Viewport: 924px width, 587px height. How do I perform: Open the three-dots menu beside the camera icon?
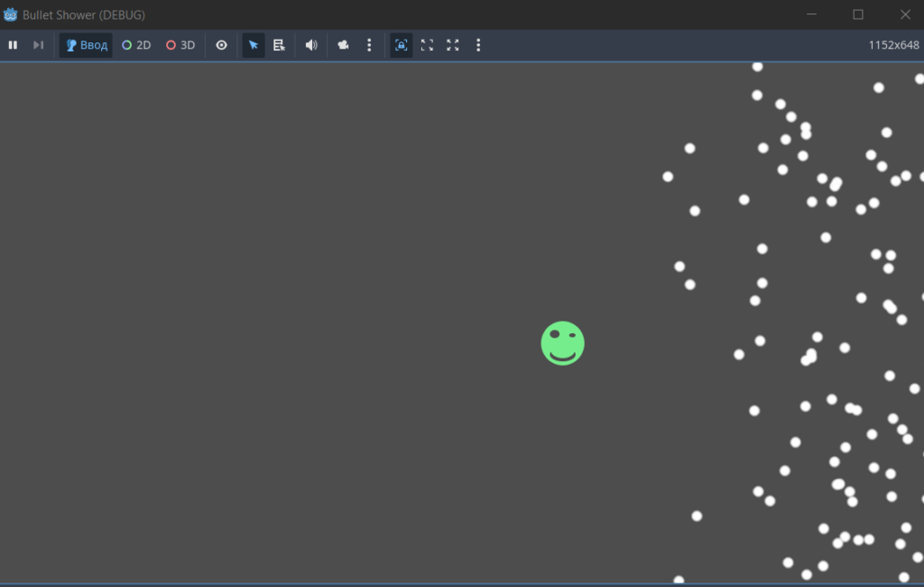click(369, 45)
